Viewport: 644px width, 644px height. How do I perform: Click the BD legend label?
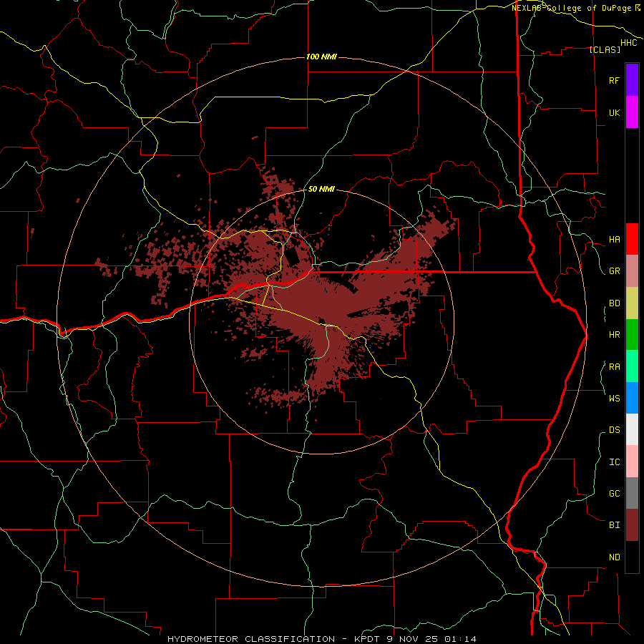[614, 303]
